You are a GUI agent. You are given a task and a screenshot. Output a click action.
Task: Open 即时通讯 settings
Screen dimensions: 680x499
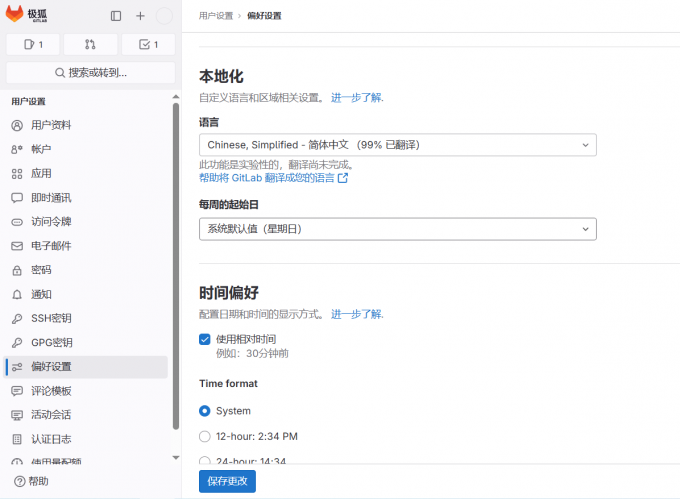click(85, 198)
